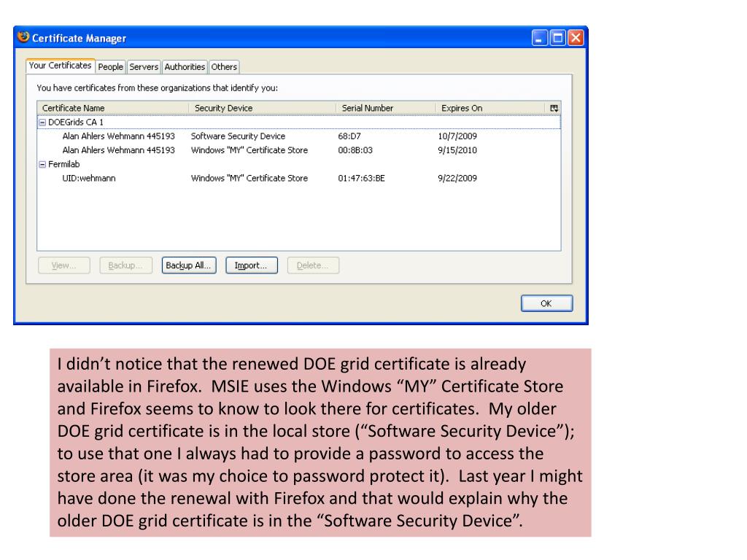747x560 pixels.
Task: Click serial number 00:8B:03
Action: coord(355,150)
